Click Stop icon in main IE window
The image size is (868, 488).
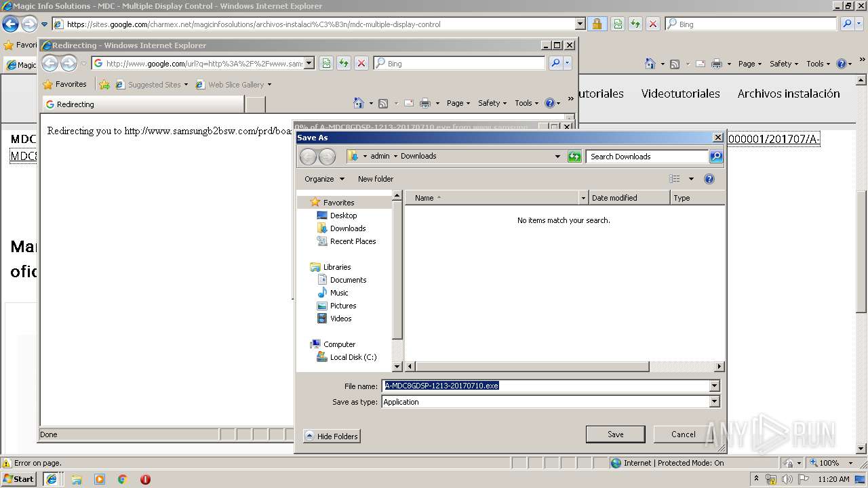coord(652,24)
